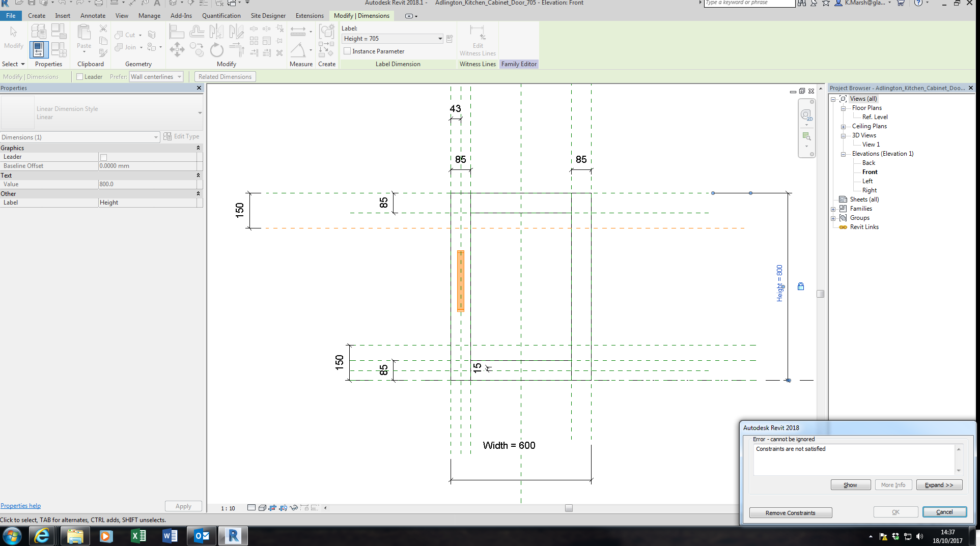Enable the Leader checkbox
This screenshot has width=980, height=546.
(x=80, y=76)
